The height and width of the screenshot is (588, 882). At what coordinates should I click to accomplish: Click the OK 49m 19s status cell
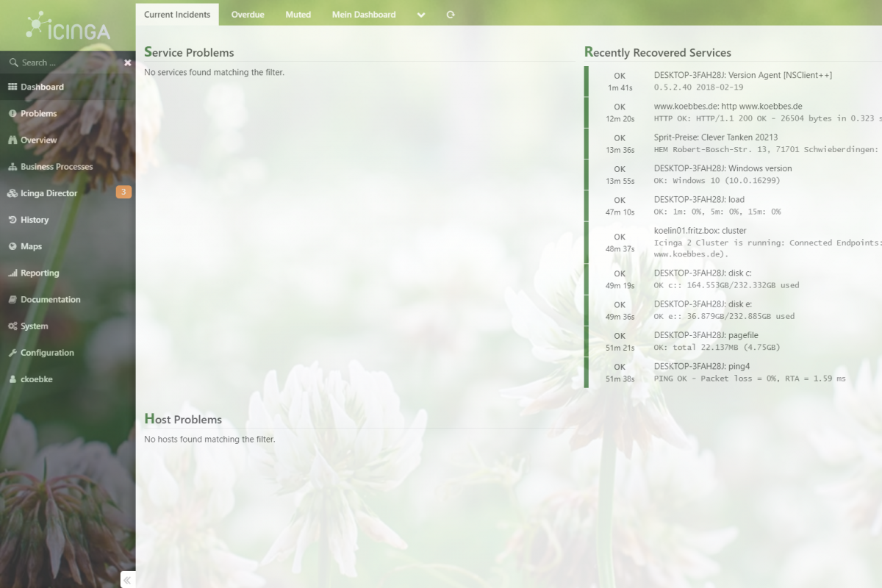pos(620,279)
